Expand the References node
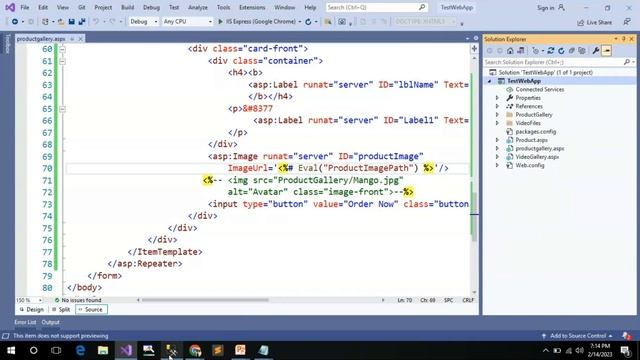The image size is (640, 360). [498, 106]
